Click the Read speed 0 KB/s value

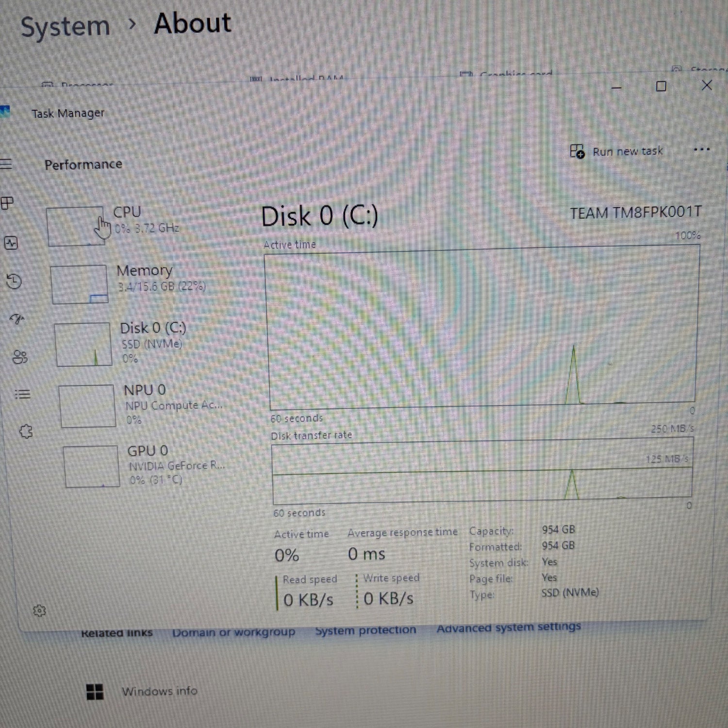(x=308, y=600)
